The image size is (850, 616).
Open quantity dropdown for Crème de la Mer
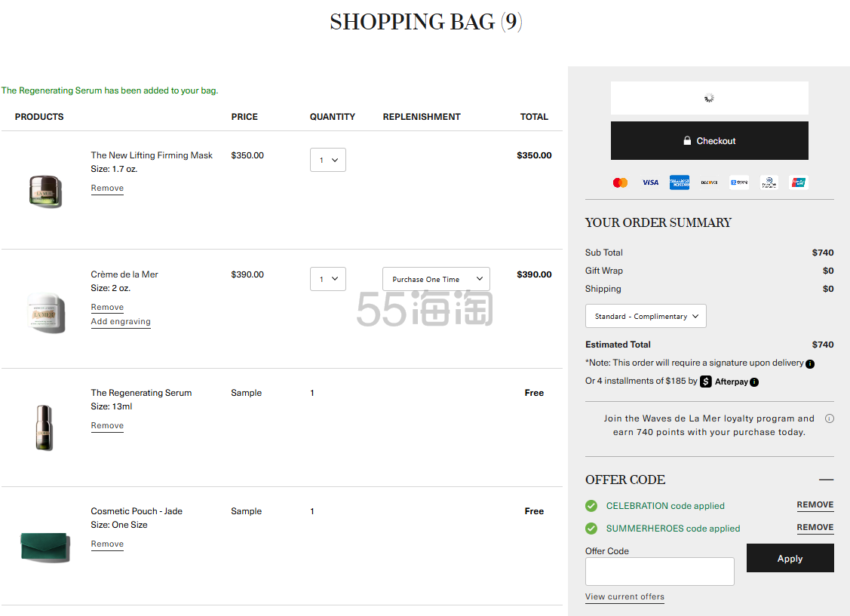point(328,279)
